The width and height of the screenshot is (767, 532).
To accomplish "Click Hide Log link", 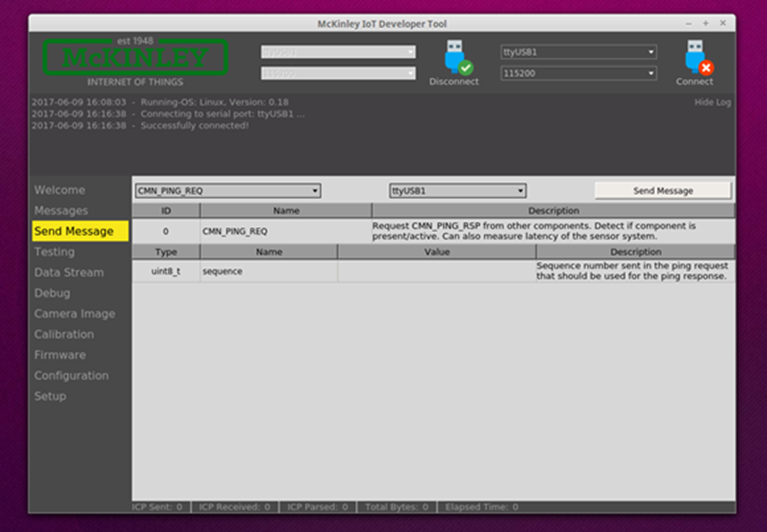I will click(713, 103).
